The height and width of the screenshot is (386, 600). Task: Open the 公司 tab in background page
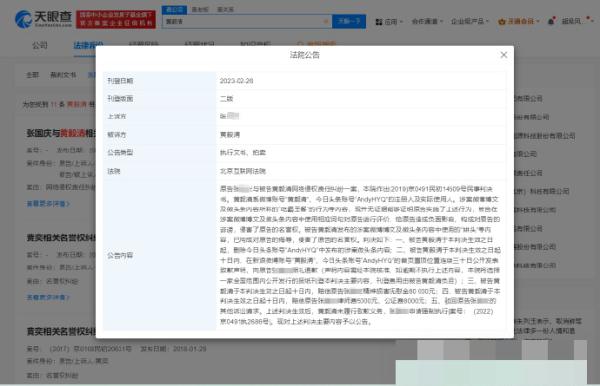point(40,46)
